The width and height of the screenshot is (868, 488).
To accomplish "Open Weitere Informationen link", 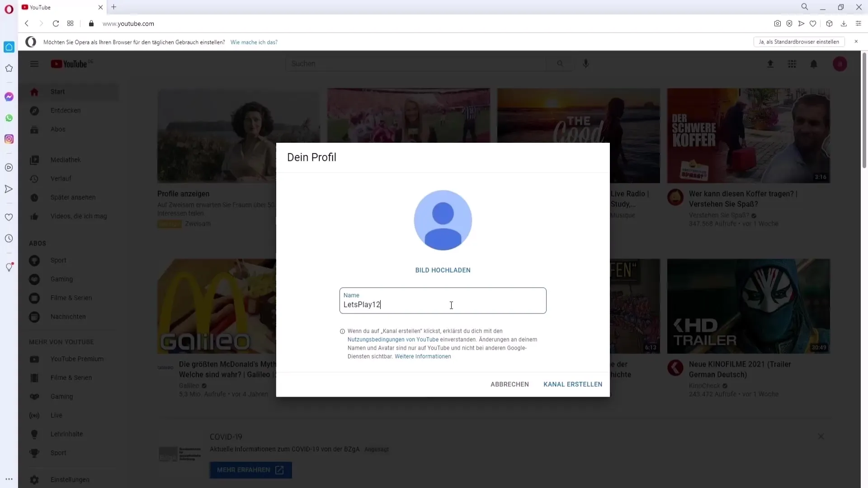I will pyautogui.click(x=423, y=357).
